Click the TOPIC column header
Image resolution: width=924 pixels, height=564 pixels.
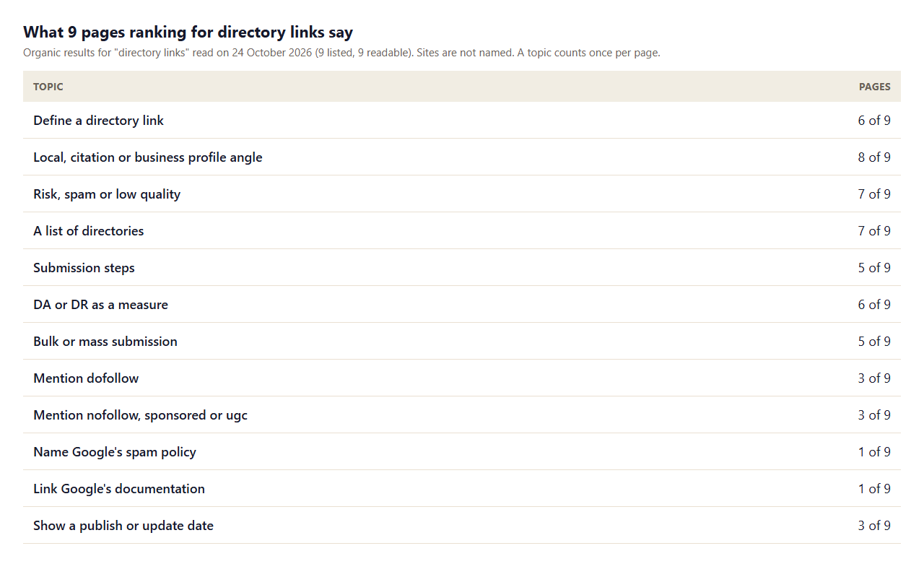(48, 87)
